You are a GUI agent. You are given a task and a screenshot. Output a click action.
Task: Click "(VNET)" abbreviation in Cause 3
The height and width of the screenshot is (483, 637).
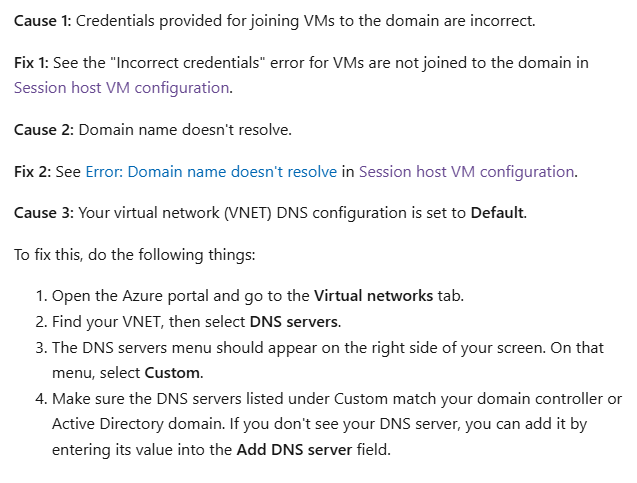click(248, 213)
